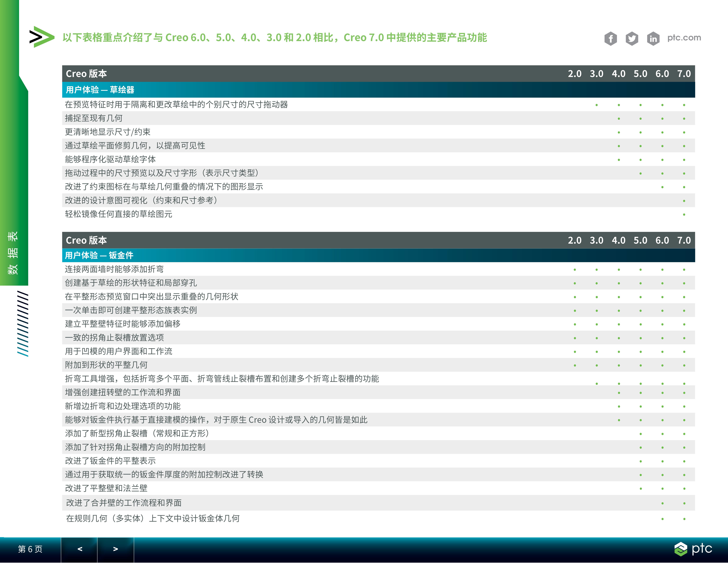Click the green arrow logo beside the title

pyautogui.click(x=42, y=37)
